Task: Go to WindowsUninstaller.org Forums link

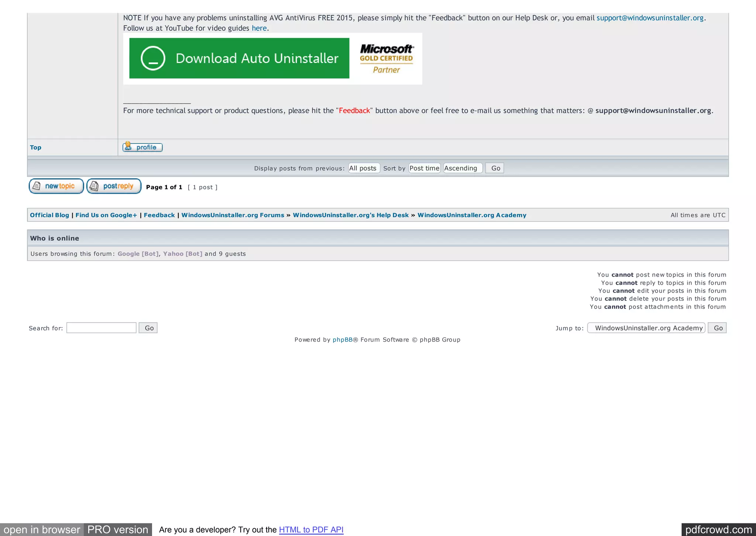Action: 233,215
